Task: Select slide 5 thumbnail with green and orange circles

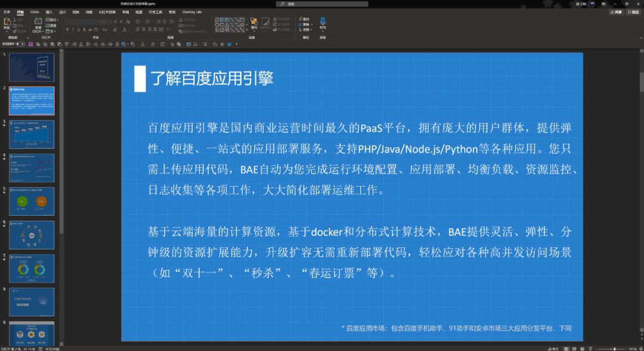Action: (32, 201)
